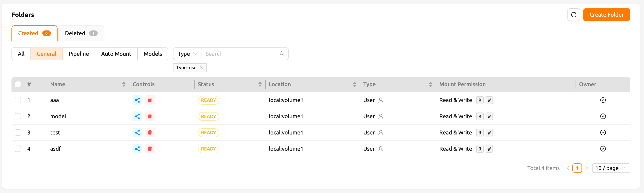The height and width of the screenshot is (193, 644).
Task: Sort by Name column
Action: (x=123, y=84)
